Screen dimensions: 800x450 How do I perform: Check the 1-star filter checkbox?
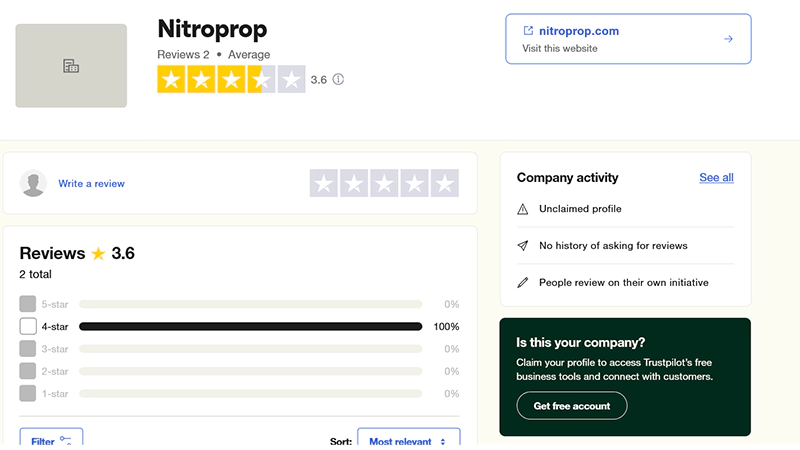(28, 394)
